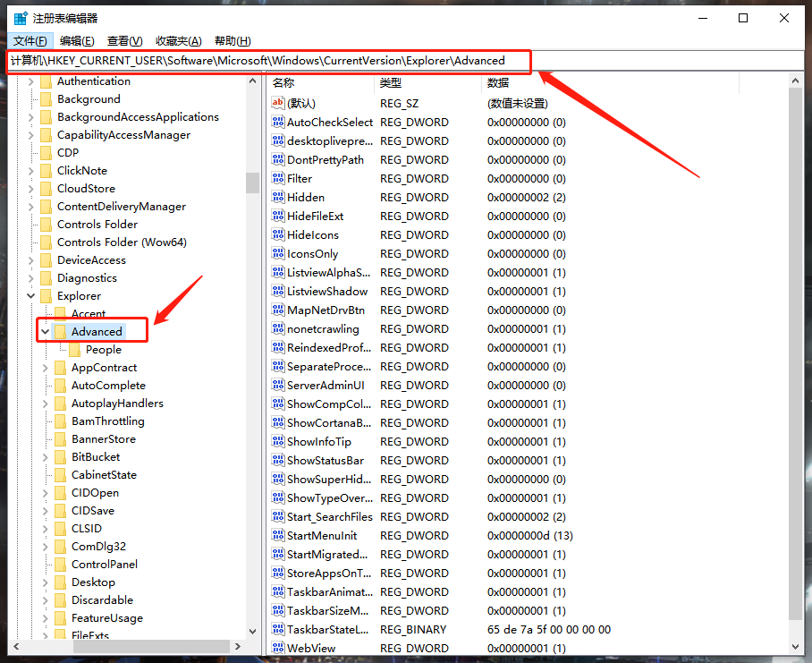Click the 类型 column header
Screen dimensions: 812x663
coord(392,82)
